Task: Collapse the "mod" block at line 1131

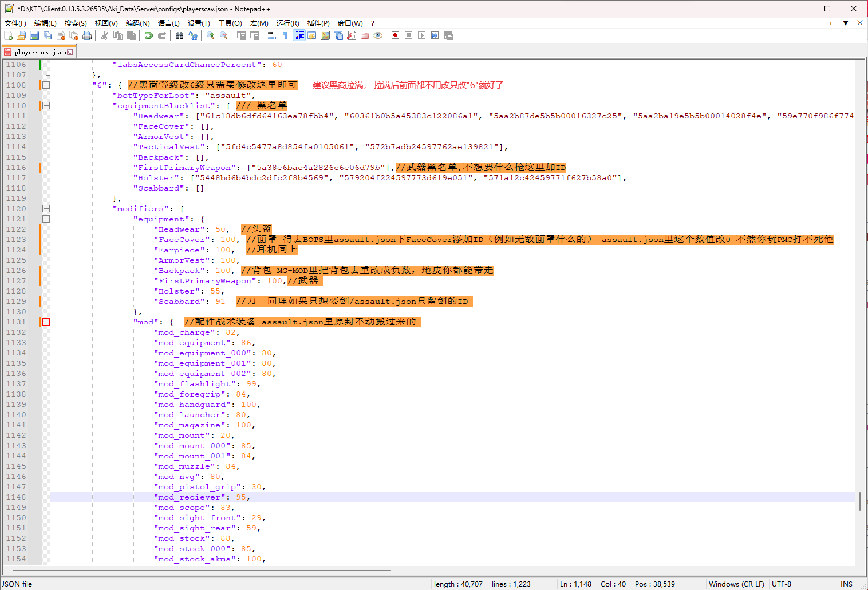Action: click(46, 322)
